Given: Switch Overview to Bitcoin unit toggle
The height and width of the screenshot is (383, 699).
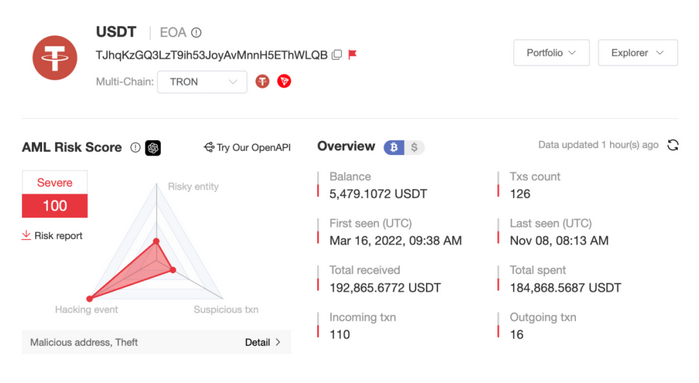Looking at the screenshot, I should [394, 147].
